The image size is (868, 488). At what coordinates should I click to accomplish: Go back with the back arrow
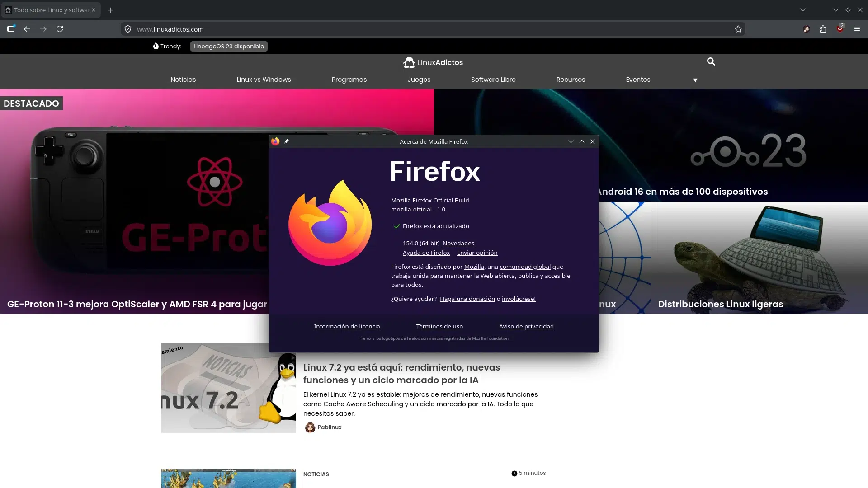(x=27, y=29)
